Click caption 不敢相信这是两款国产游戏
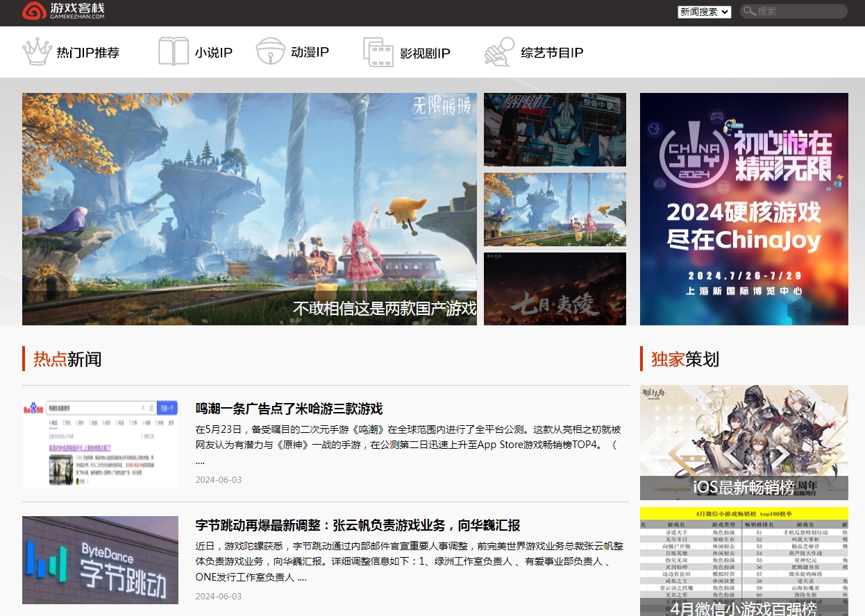865x616 pixels. point(385,309)
